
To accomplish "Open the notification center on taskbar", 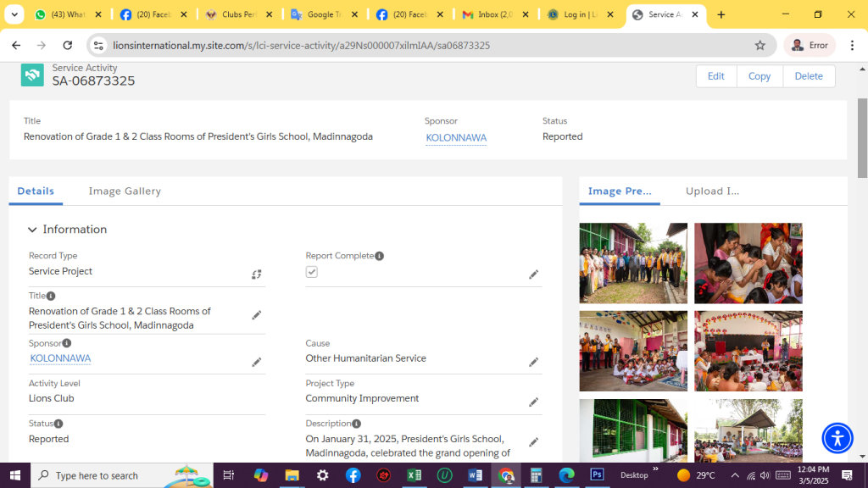I will pos(847,475).
